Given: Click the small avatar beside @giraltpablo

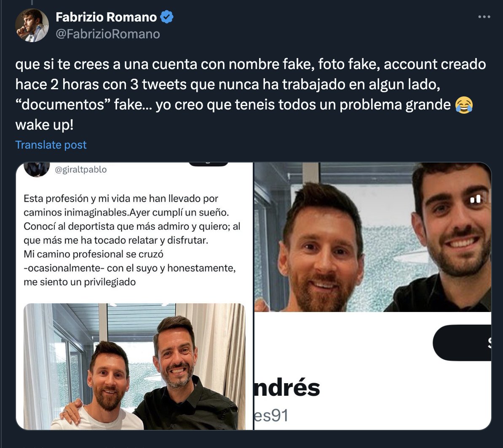Looking at the screenshot, I should [x=37, y=169].
